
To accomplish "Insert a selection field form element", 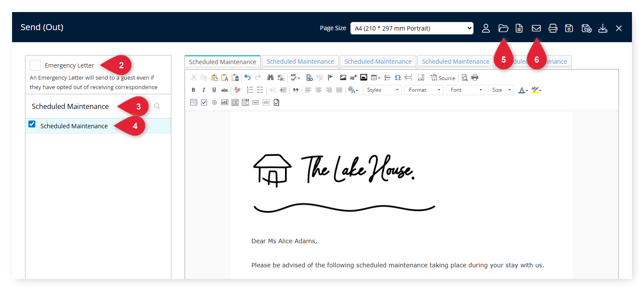I will coord(245,102).
